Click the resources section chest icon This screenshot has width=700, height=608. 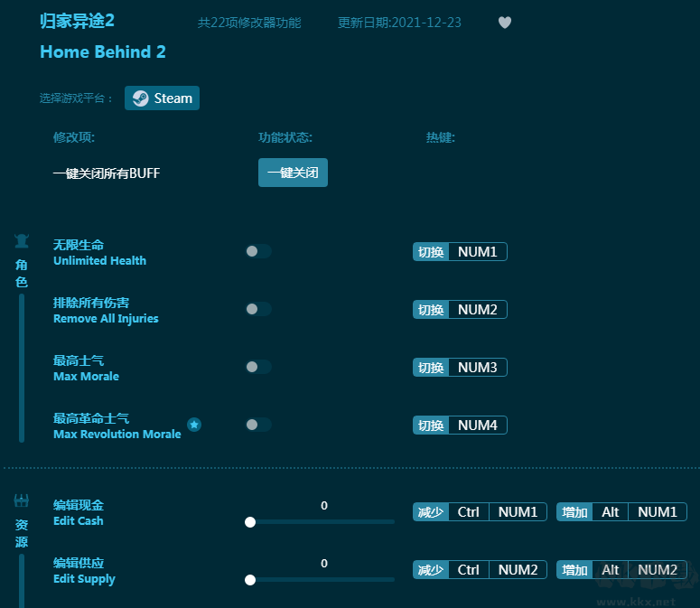22,500
